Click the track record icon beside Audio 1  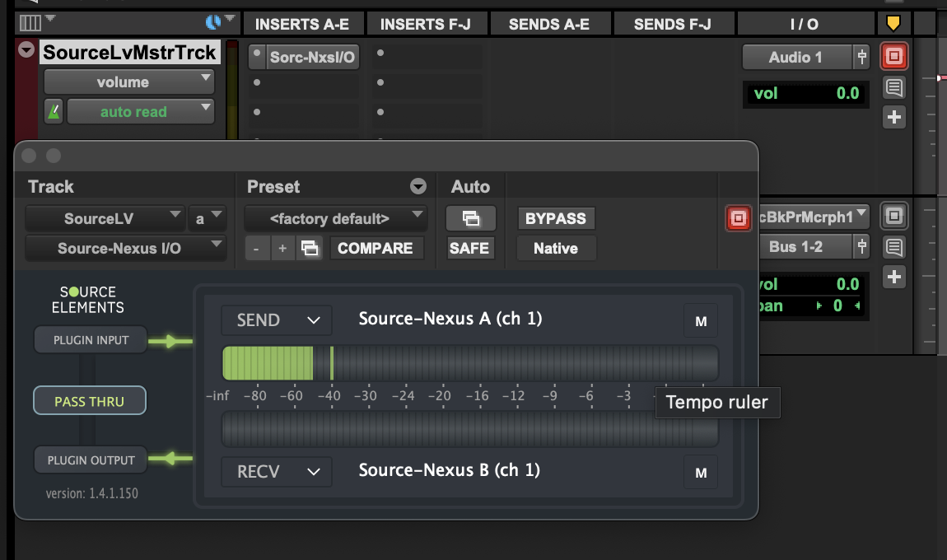point(893,57)
